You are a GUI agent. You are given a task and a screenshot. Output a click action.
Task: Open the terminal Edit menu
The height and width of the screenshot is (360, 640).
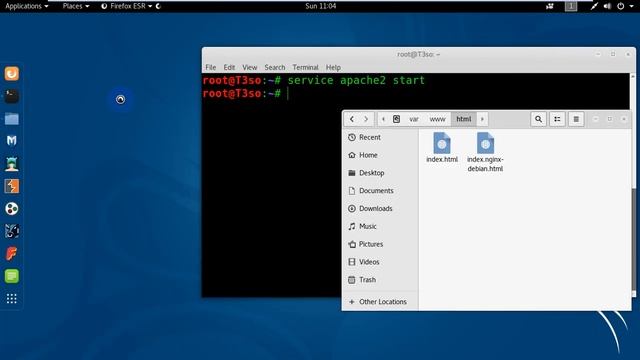click(229, 67)
